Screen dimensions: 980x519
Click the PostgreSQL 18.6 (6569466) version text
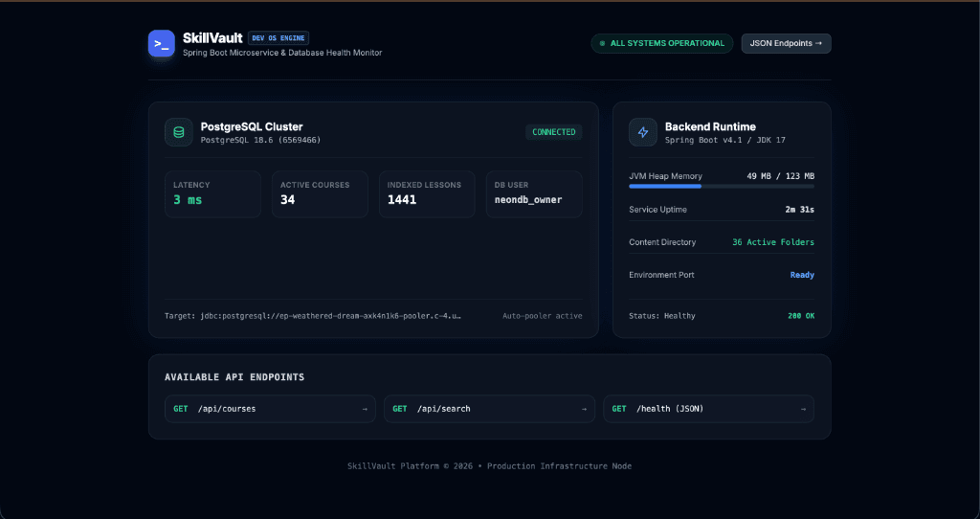260,140
